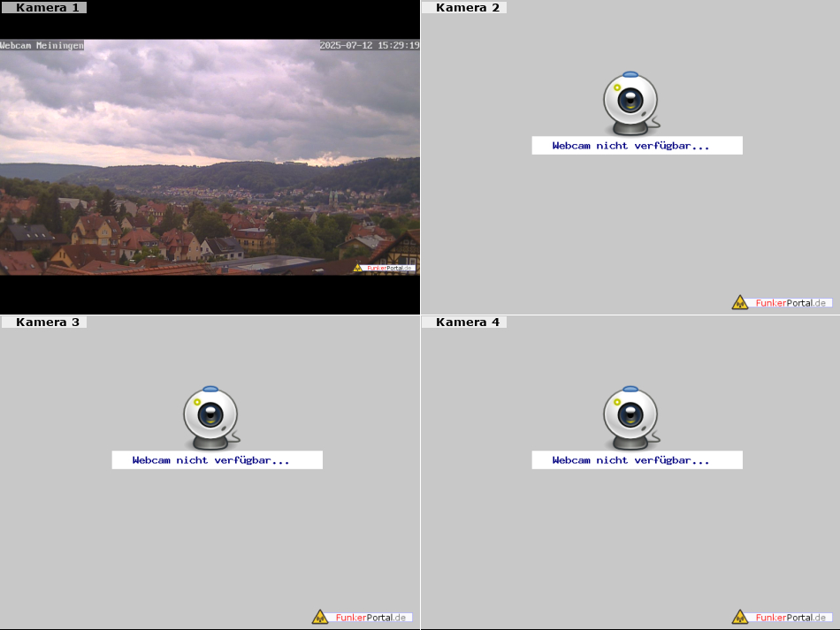Click the Kamera 1 label
840x630 pixels.
43,7
